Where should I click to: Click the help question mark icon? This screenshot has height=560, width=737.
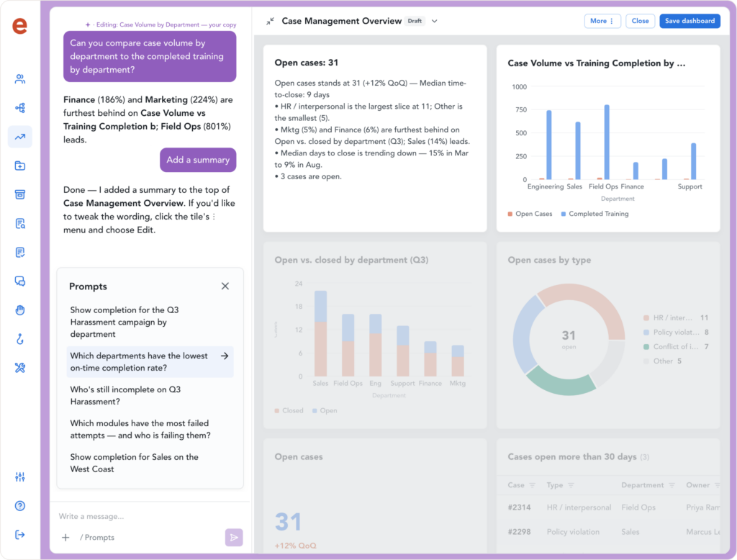coord(19,506)
